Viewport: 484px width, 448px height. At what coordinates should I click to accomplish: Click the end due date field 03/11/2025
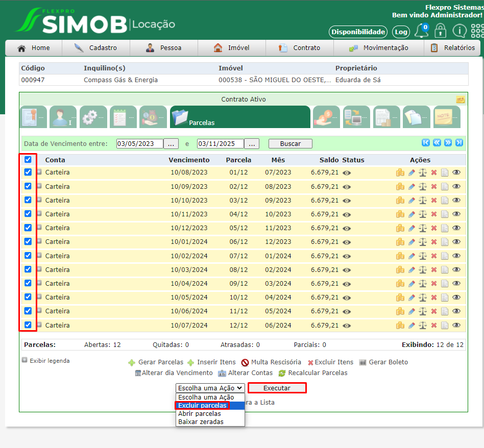221,144
